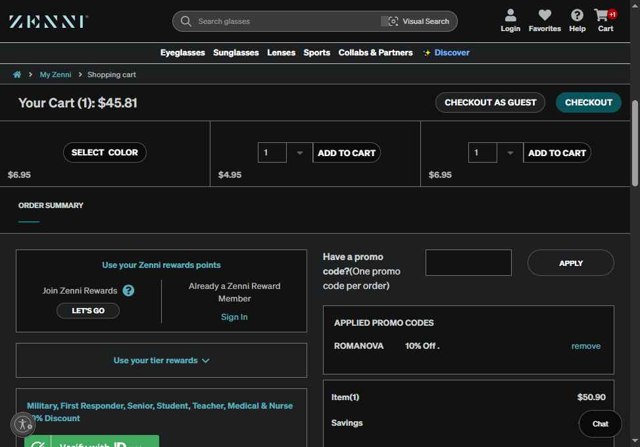Follow the My Zenni breadcrumb link

tap(55, 75)
